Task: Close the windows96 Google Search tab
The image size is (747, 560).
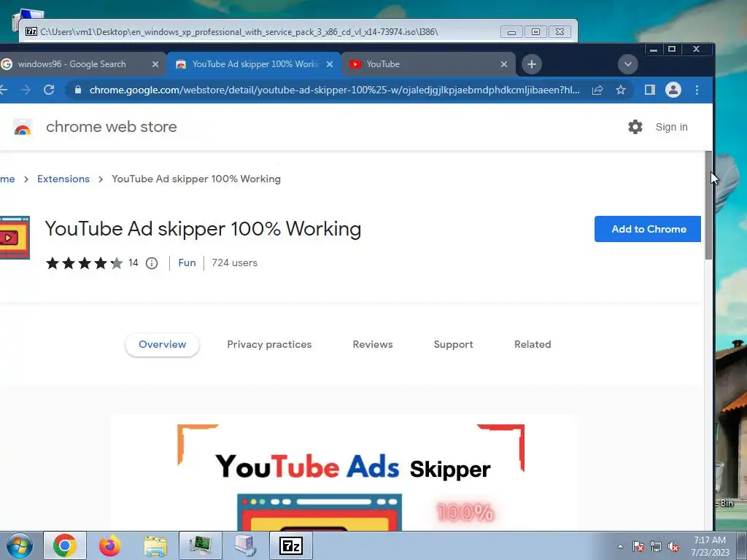Action: (155, 64)
